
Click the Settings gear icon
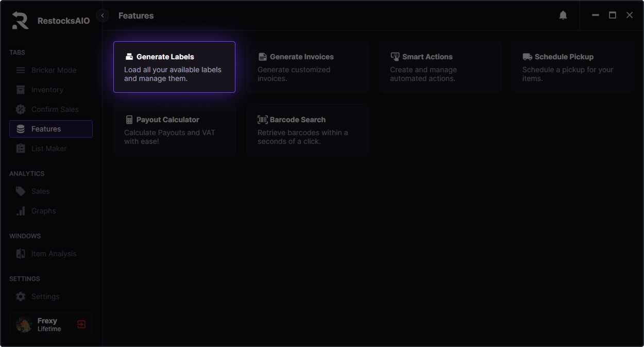(x=21, y=296)
